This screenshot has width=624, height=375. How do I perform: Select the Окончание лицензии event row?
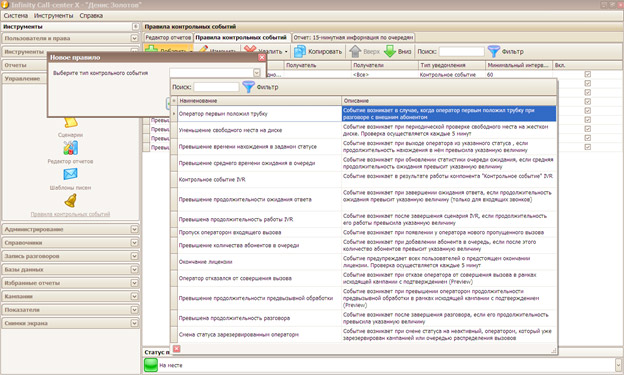pos(363,262)
